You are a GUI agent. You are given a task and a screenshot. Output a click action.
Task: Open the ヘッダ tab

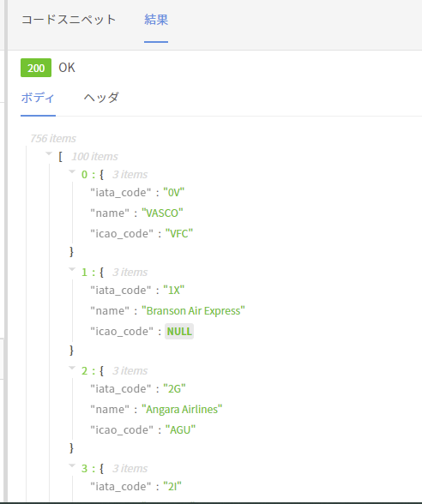[101, 98]
